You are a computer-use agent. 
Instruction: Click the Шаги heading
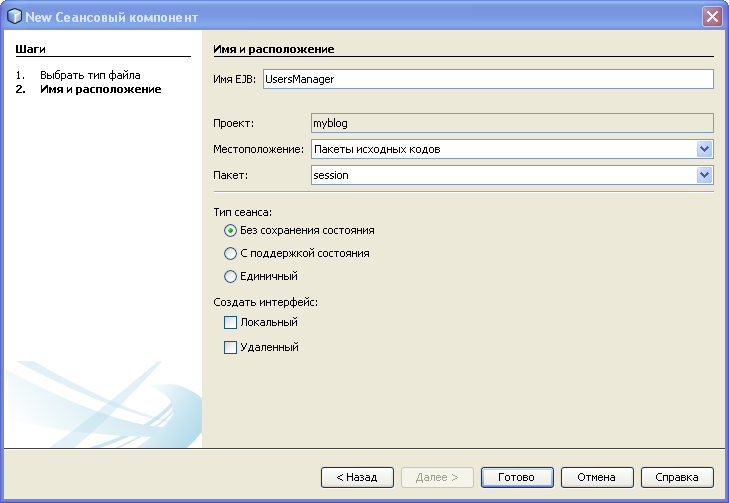(x=30, y=49)
